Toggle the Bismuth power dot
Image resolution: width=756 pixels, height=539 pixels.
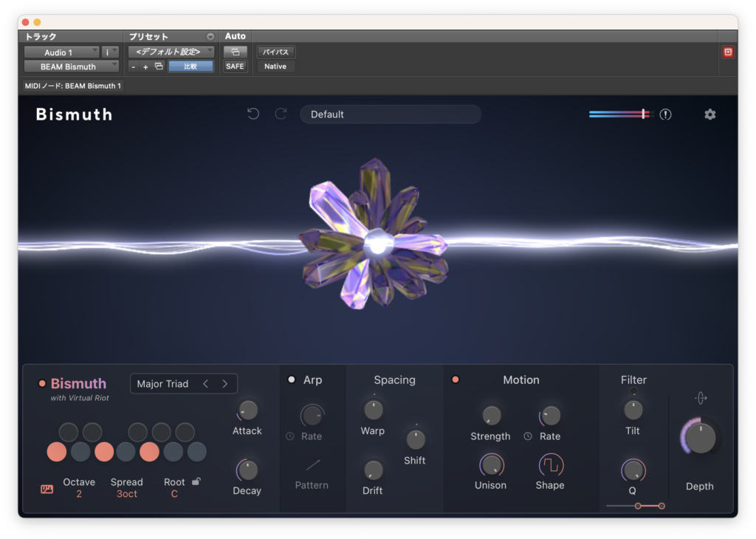(x=42, y=384)
